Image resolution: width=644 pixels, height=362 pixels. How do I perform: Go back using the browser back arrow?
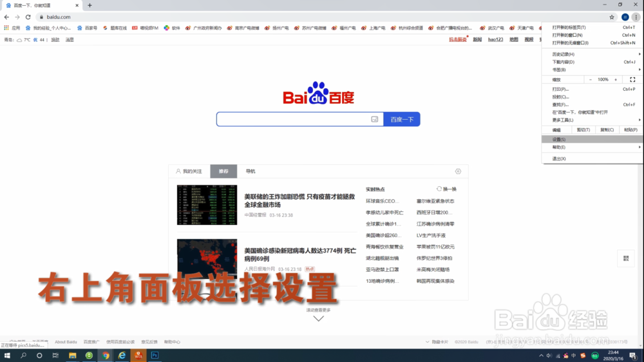coord(6,17)
